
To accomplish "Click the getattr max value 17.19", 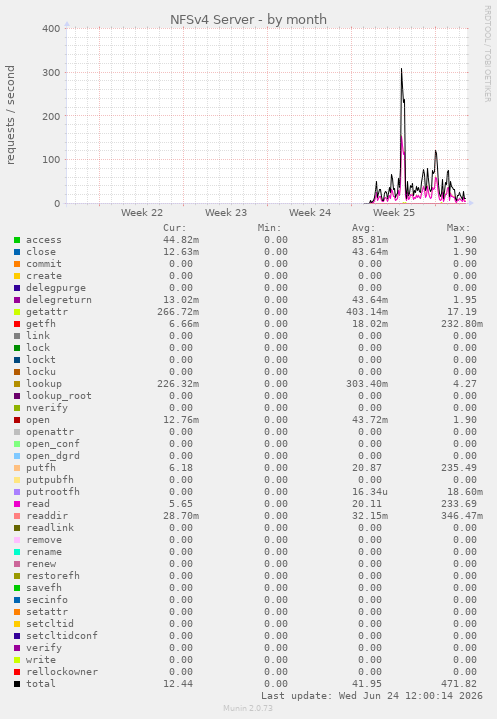I will (462, 312).
